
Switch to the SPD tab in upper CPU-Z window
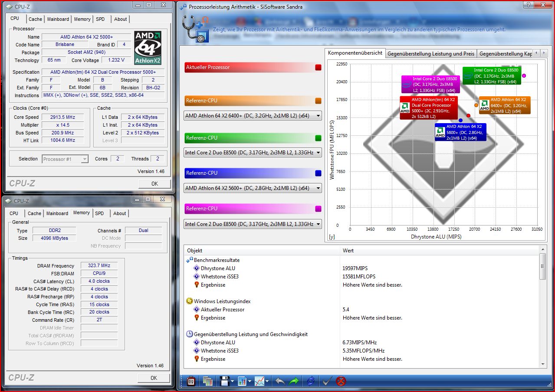point(100,19)
